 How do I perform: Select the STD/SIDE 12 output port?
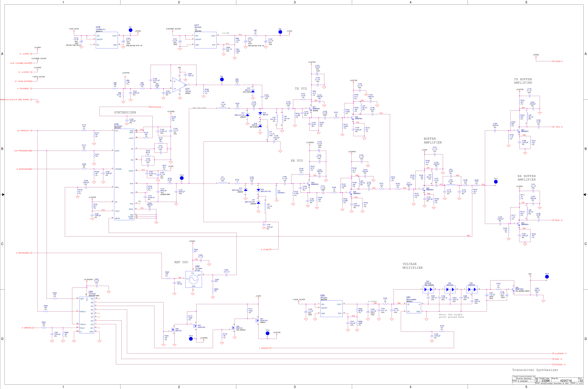559,365
